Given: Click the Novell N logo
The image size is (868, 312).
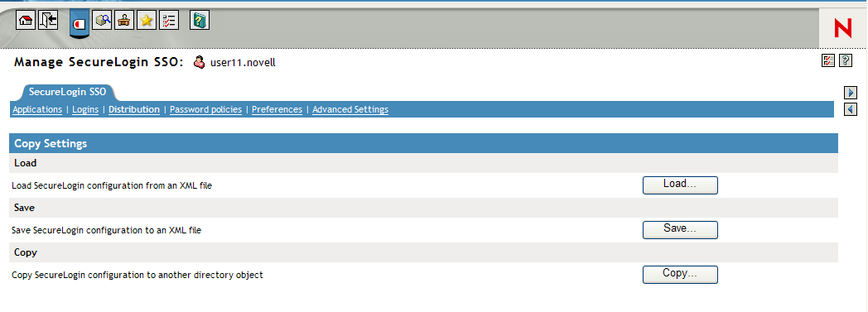Looking at the screenshot, I should tap(843, 29).
